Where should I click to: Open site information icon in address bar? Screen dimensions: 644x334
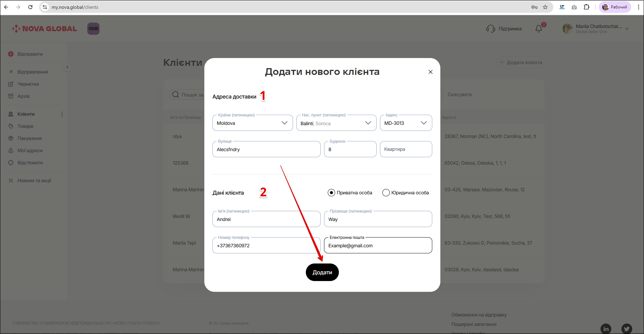pyautogui.click(x=45, y=7)
